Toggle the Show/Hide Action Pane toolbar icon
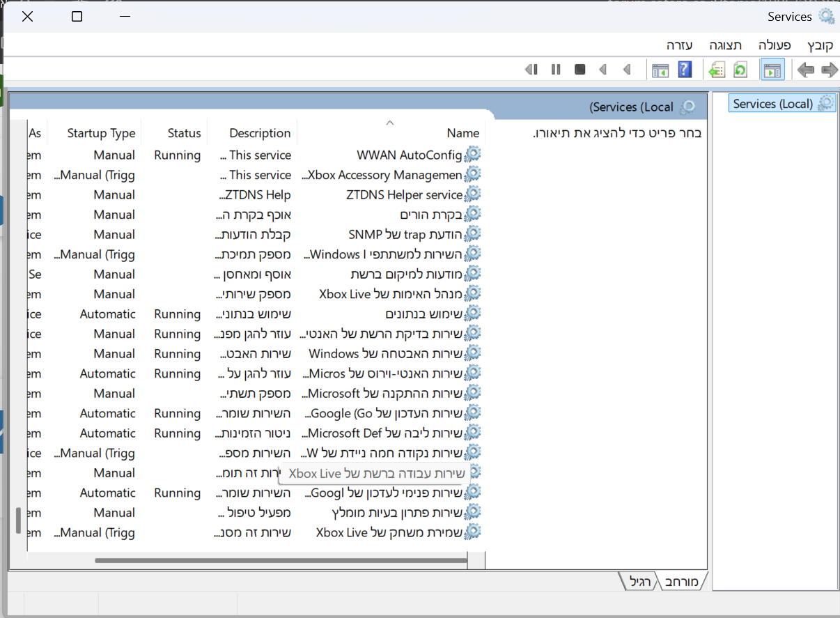 coord(660,70)
